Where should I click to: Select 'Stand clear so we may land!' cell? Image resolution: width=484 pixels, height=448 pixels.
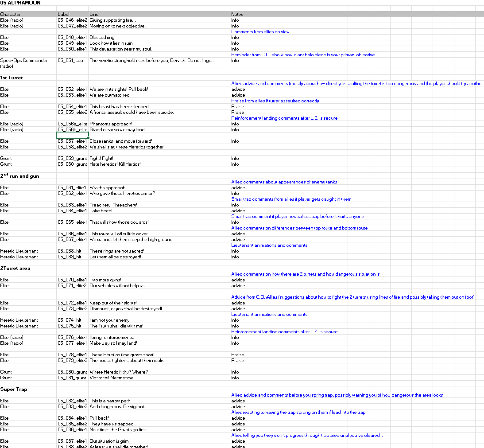point(159,130)
